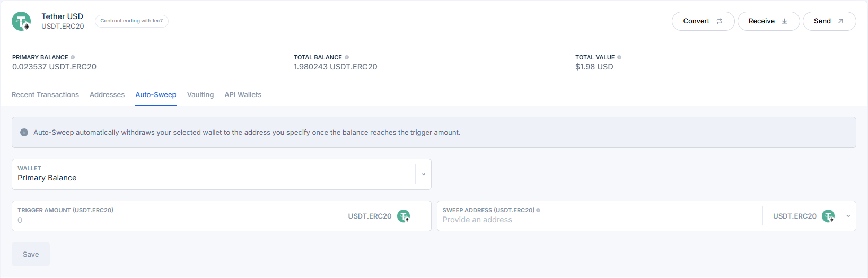868x278 pixels.
Task: Focus the Trigger Amount input field
Action: (x=175, y=220)
